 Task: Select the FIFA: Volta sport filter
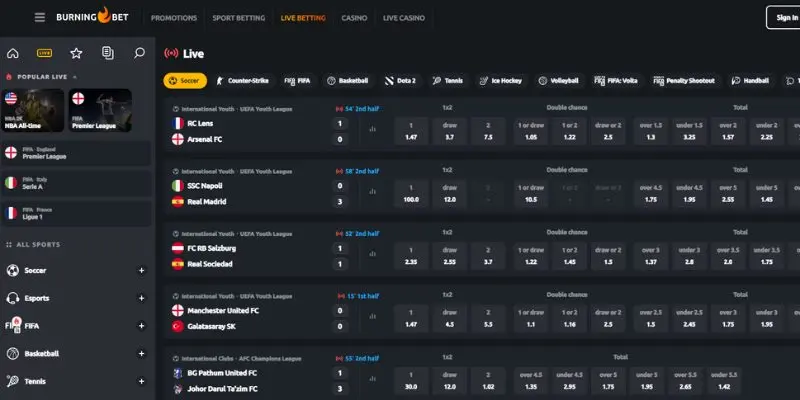tap(616, 81)
